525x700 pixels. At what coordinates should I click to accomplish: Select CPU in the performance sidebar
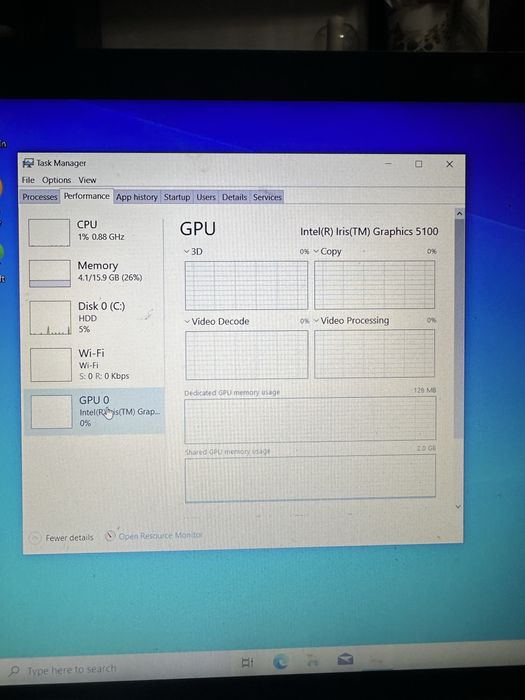click(x=94, y=232)
